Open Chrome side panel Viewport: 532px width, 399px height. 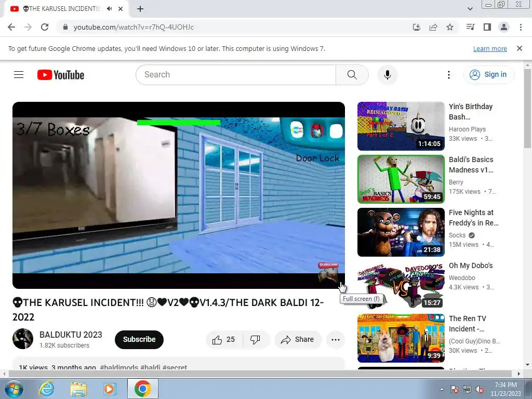(487, 27)
